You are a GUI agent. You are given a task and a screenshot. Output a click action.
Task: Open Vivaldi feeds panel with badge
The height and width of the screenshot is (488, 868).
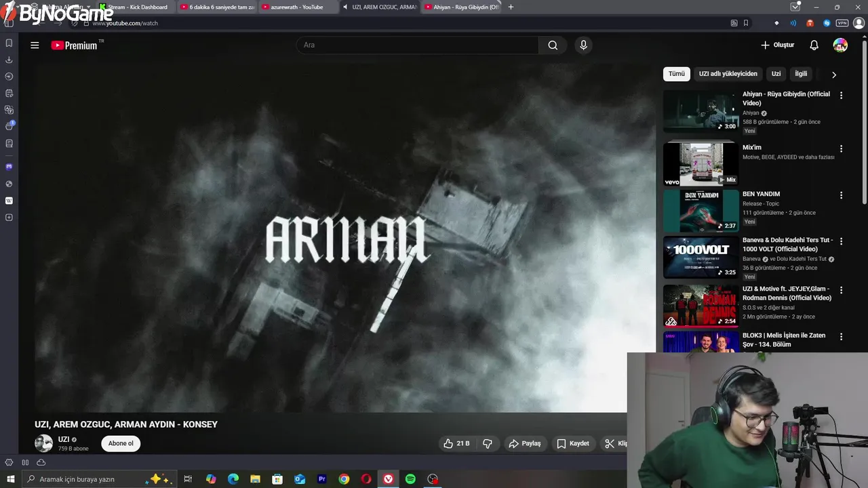[9, 126]
